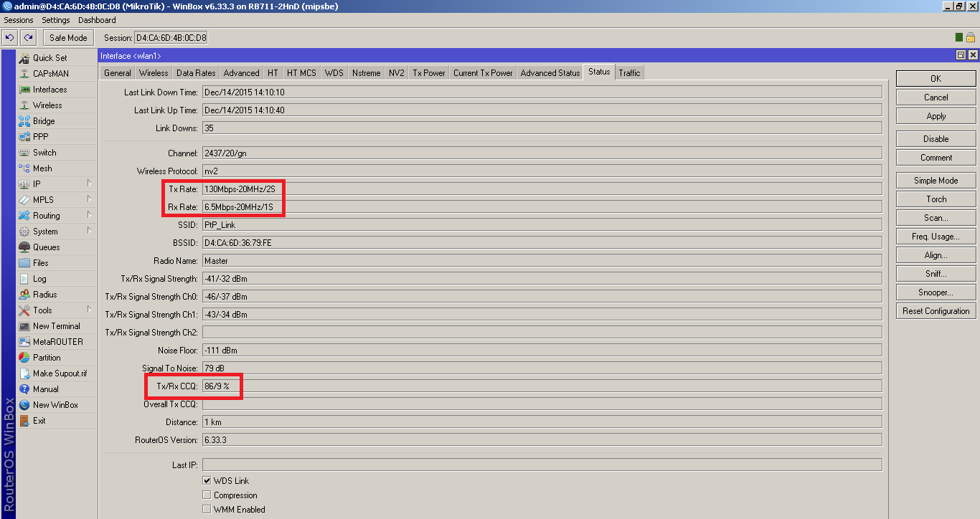Click the Make Supout.rif icon
The image size is (980, 519).
pyautogui.click(x=24, y=373)
